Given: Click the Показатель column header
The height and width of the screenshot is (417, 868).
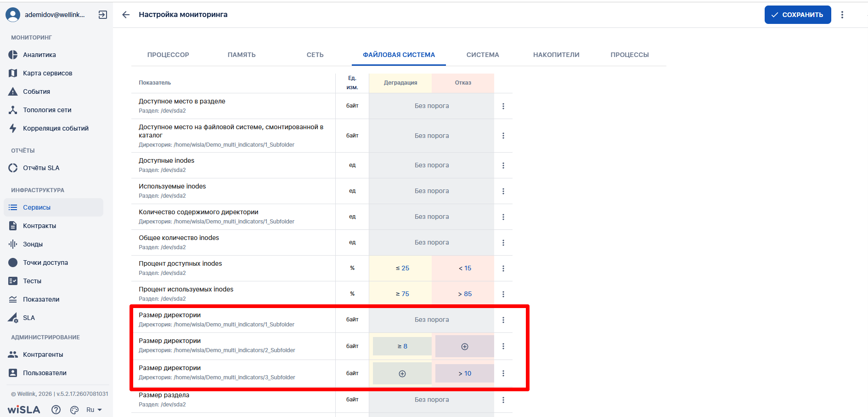Looking at the screenshot, I should 155,83.
